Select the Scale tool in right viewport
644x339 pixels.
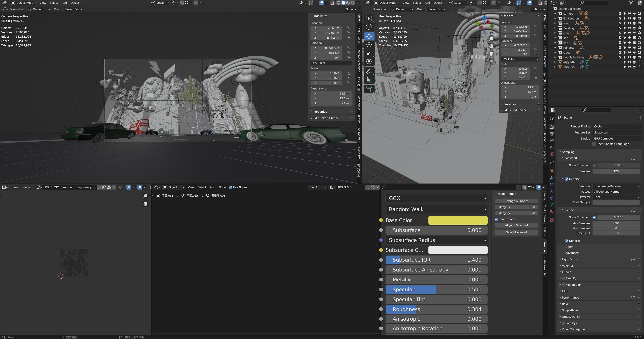pos(369,53)
